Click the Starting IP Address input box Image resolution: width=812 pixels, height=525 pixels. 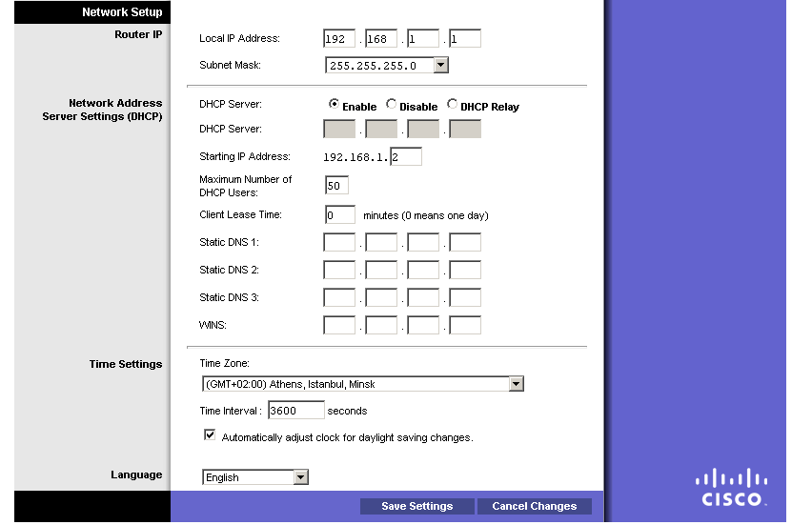(405, 156)
